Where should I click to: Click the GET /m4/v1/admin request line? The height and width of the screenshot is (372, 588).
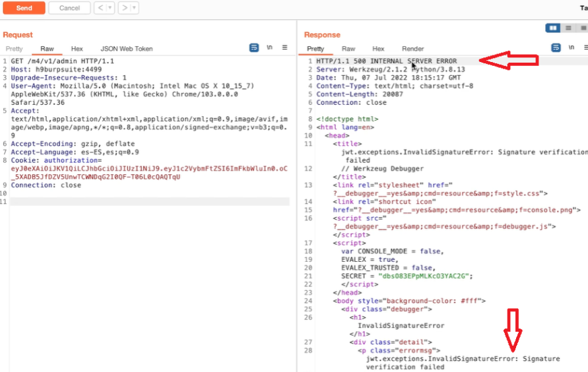(62, 61)
